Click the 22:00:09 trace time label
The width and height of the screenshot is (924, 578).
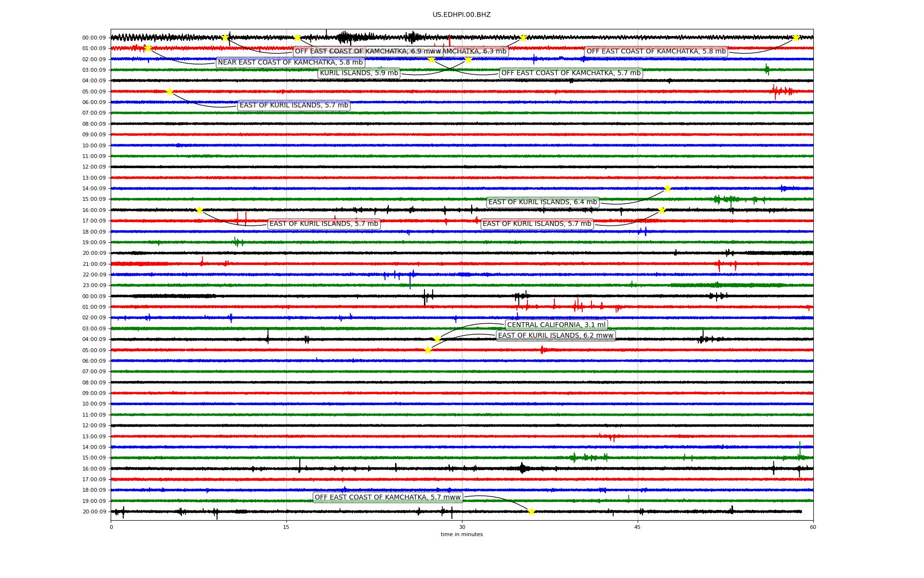94,275
